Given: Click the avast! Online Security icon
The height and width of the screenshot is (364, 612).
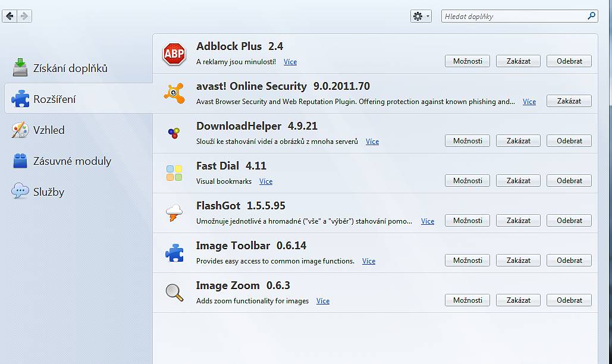Looking at the screenshot, I should pyautogui.click(x=174, y=93).
